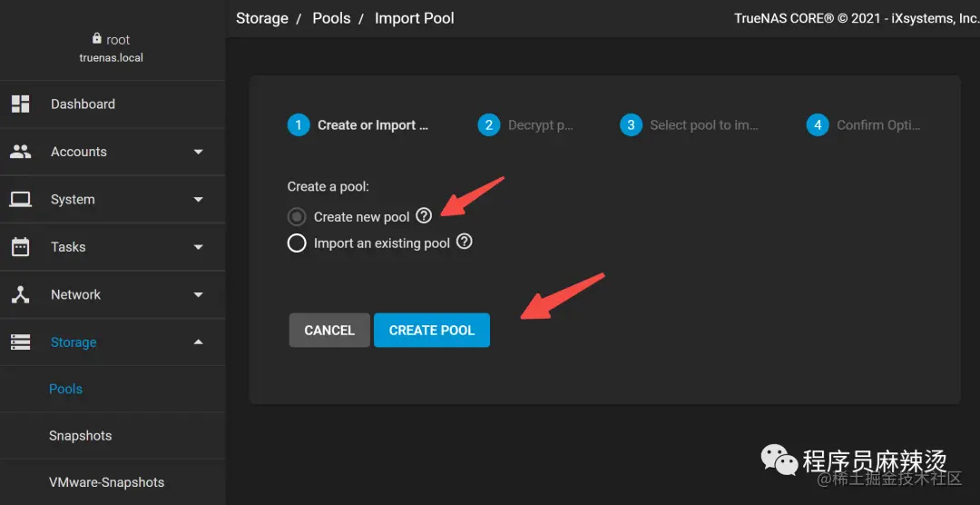
Task: Open the Dashboard menu item
Action: 113,104
